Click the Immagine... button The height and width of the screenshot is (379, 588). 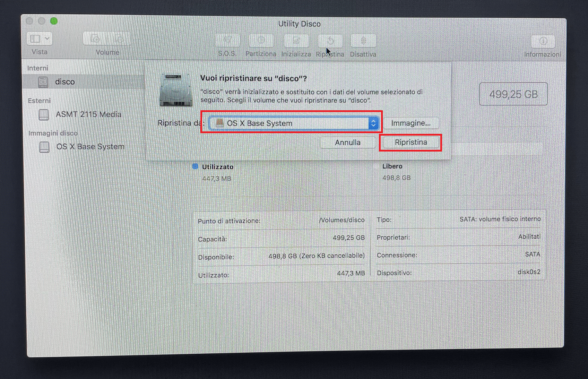point(411,123)
